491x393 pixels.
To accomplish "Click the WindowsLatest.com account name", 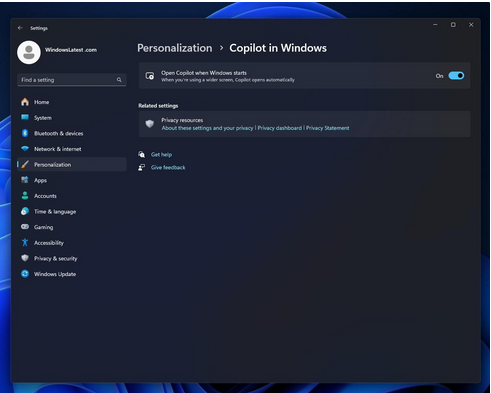I will 71,50.
